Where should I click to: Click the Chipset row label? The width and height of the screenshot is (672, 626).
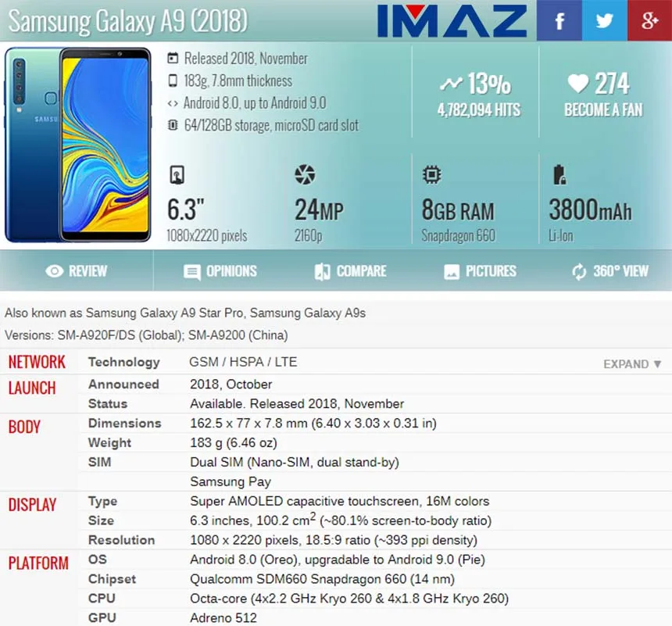[x=112, y=579]
